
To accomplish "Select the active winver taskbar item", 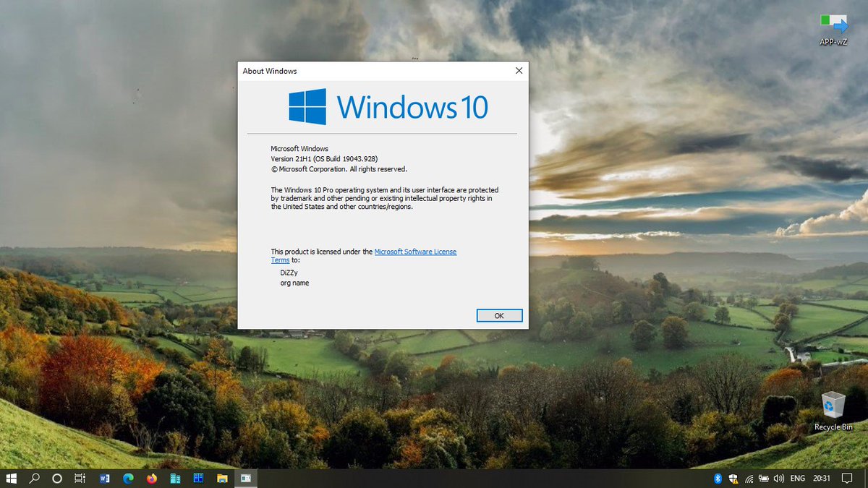I will [x=246, y=478].
